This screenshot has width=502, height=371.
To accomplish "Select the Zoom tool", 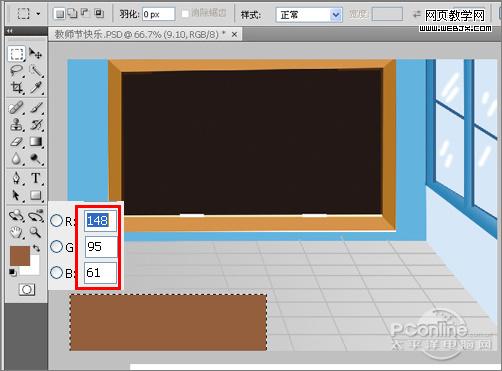I will click(x=35, y=232).
